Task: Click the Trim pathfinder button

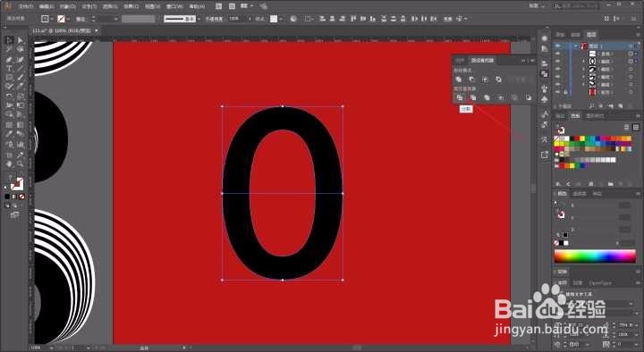Action: click(473, 97)
